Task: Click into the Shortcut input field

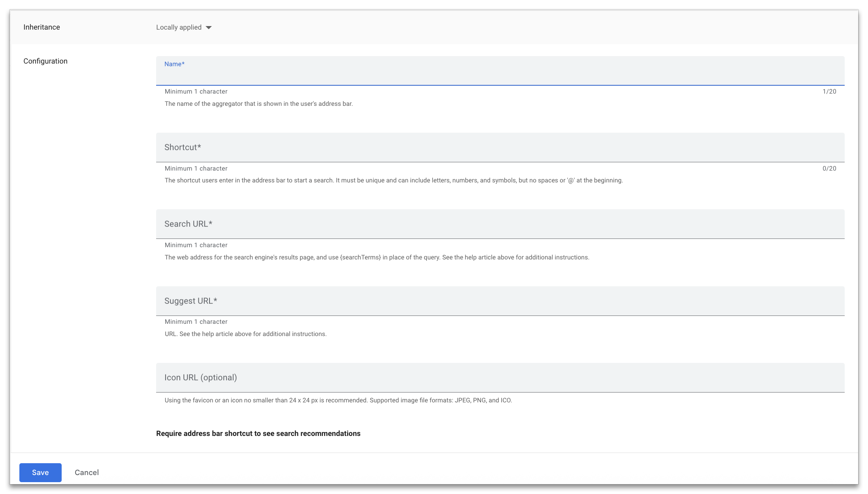Action: 500,147
